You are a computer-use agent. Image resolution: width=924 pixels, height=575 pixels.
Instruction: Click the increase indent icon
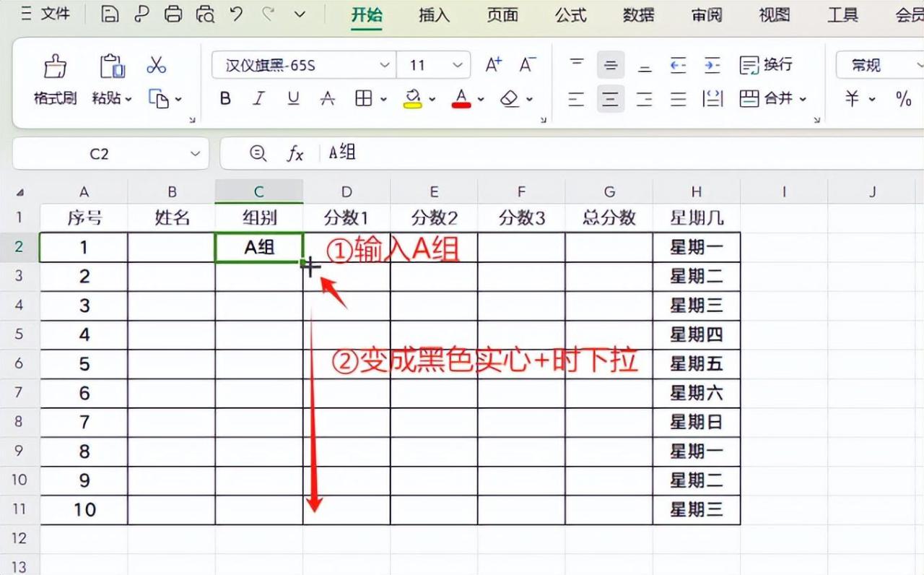click(x=712, y=65)
